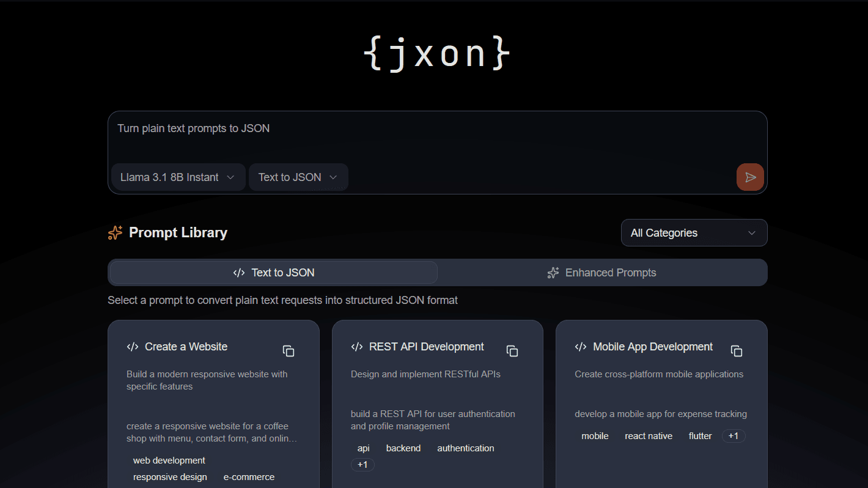This screenshot has height=488, width=868.
Task: Click the web development tag
Action: click(x=169, y=460)
